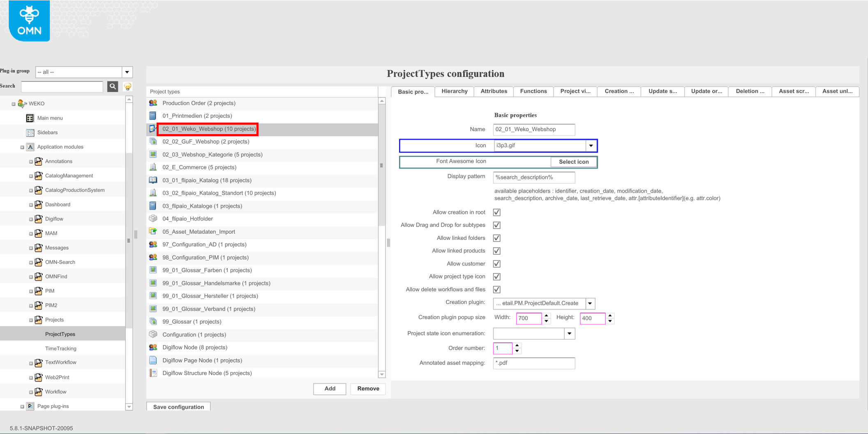Click the book icon next to 03_01_flipaio_Katalog
The image size is (868, 434).
click(x=153, y=180)
